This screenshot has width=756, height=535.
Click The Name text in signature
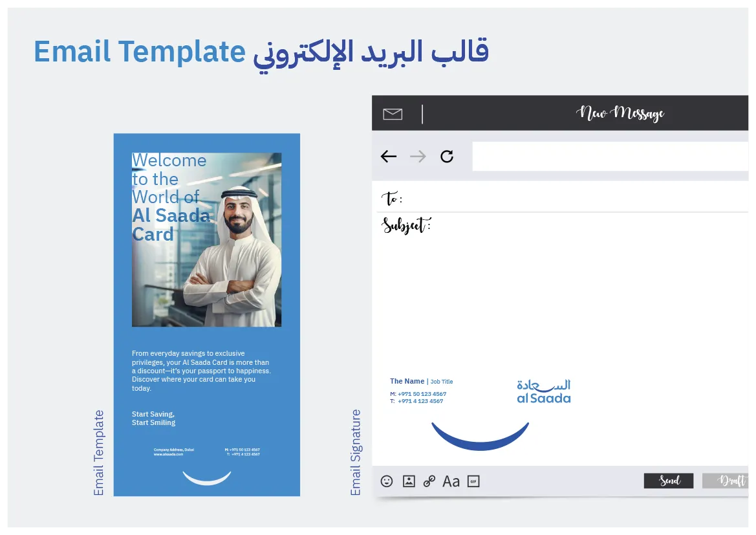(x=407, y=381)
